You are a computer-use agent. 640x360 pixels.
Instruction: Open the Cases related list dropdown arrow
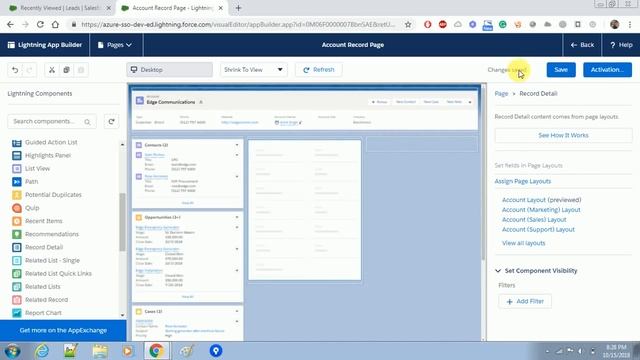237,311
